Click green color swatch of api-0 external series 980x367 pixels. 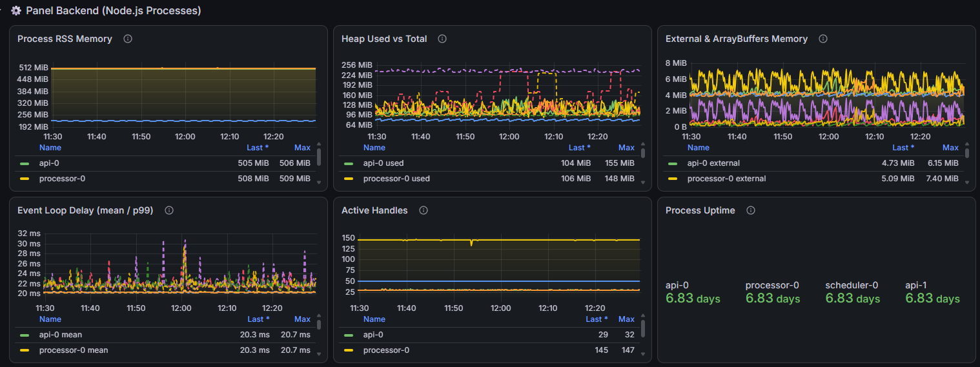coord(673,164)
